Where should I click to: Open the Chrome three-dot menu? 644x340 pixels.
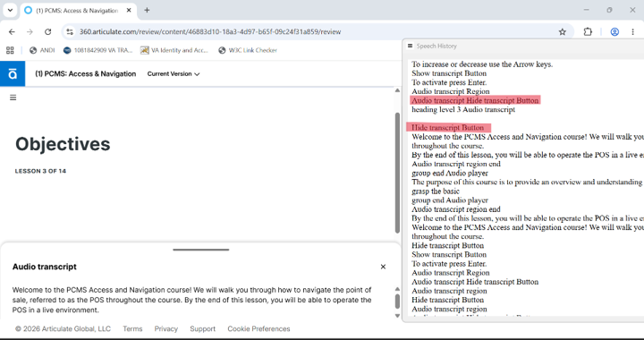[632, 31]
